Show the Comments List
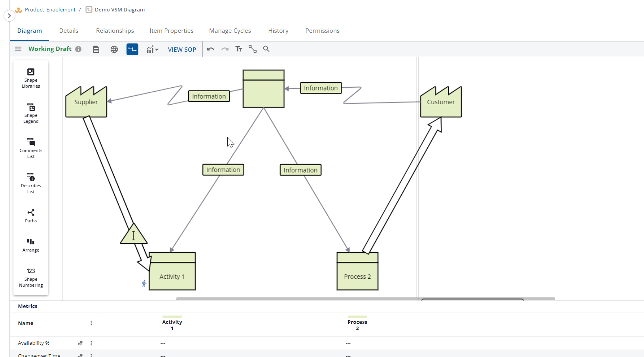The width and height of the screenshot is (644, 357). click(x=31, y=148)
